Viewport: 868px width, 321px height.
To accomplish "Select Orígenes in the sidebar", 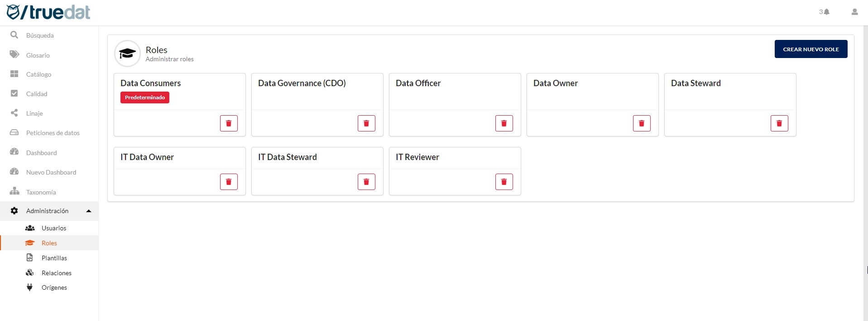I will tap(54, 287).
